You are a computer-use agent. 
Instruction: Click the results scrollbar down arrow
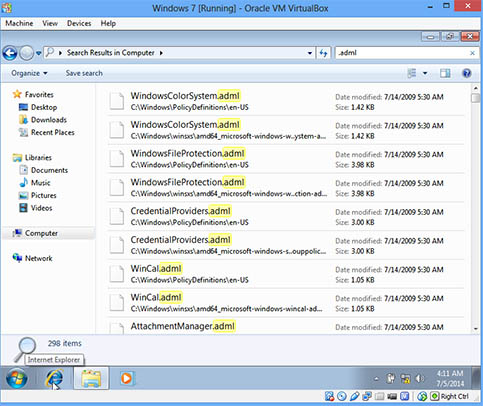[475, 329]
